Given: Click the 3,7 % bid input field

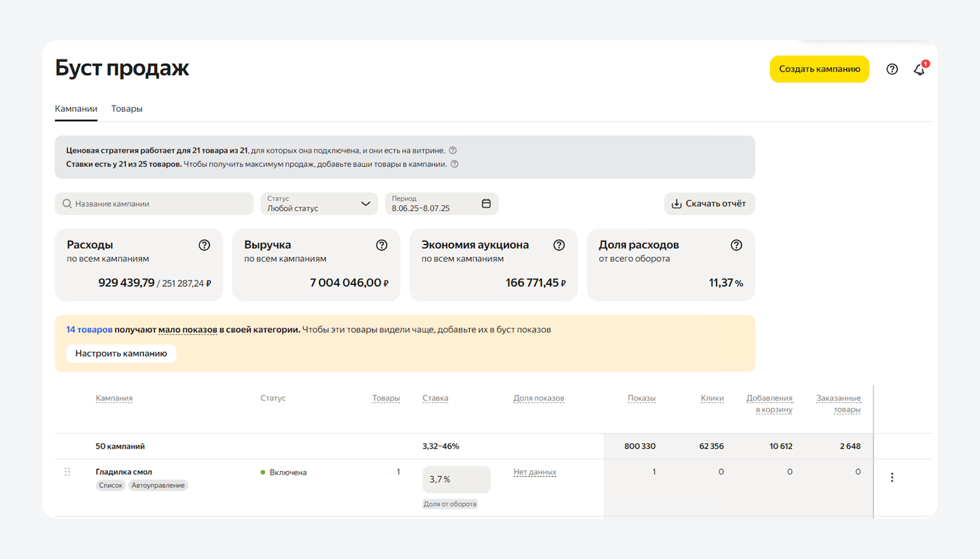Looking at the screenshot, I should pyautogui.click(x=457, y=480).
